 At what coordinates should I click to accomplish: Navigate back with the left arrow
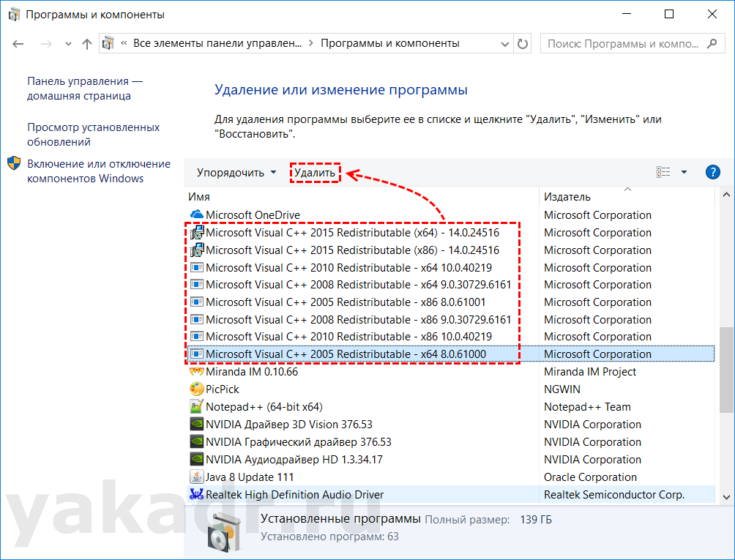19,44
